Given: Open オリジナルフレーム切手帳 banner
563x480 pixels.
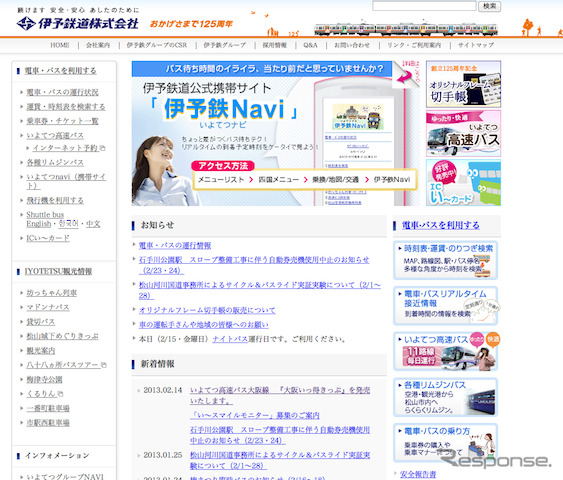Looking at the screenshot, I should pyautogui.click(x=463, y=84).
